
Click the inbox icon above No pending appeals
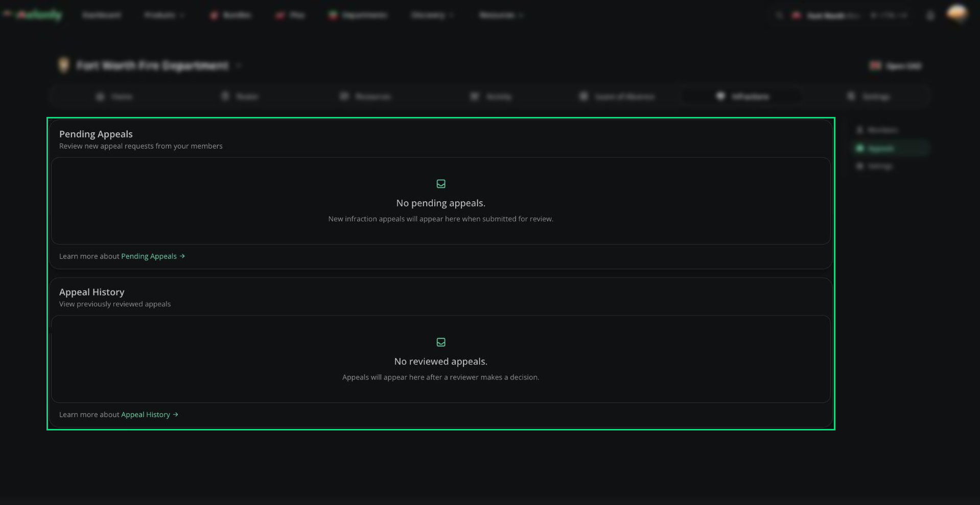(x=441, y=184)
